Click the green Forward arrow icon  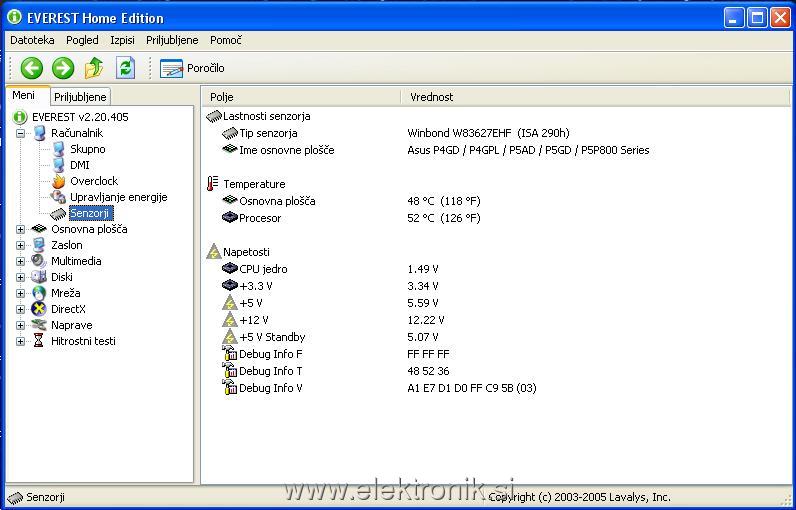(63, 68)
